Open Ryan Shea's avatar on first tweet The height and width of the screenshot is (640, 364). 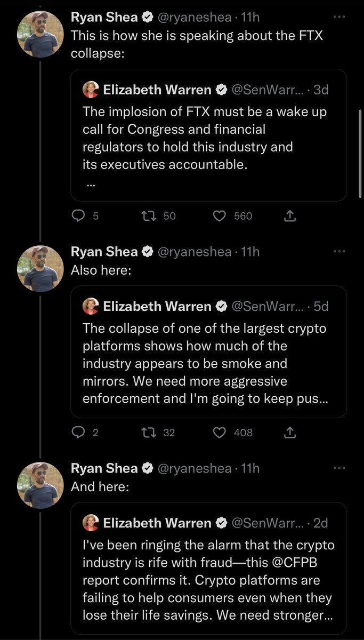point(41,34)
